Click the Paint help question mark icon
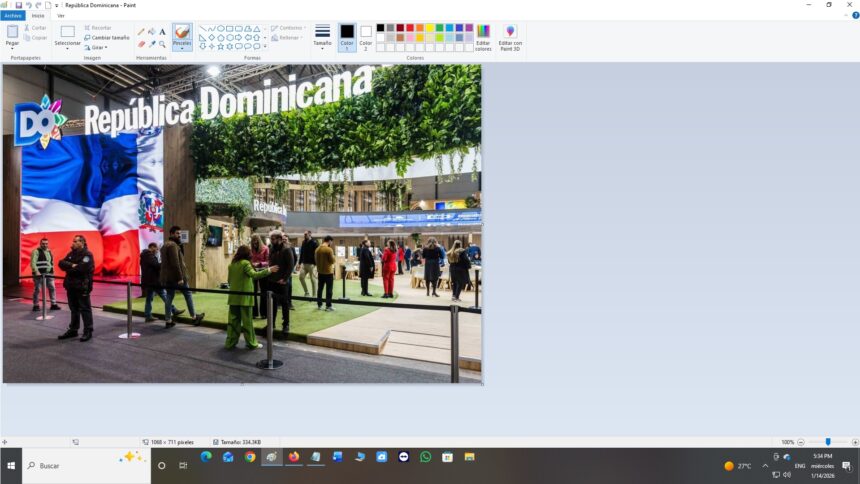Screen dimensions: 860x484 (855, 15)
